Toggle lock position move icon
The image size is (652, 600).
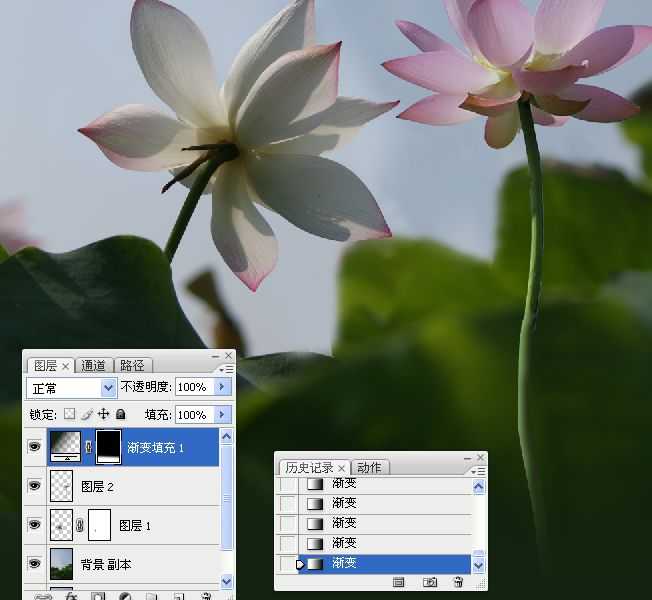coord(103,414)
